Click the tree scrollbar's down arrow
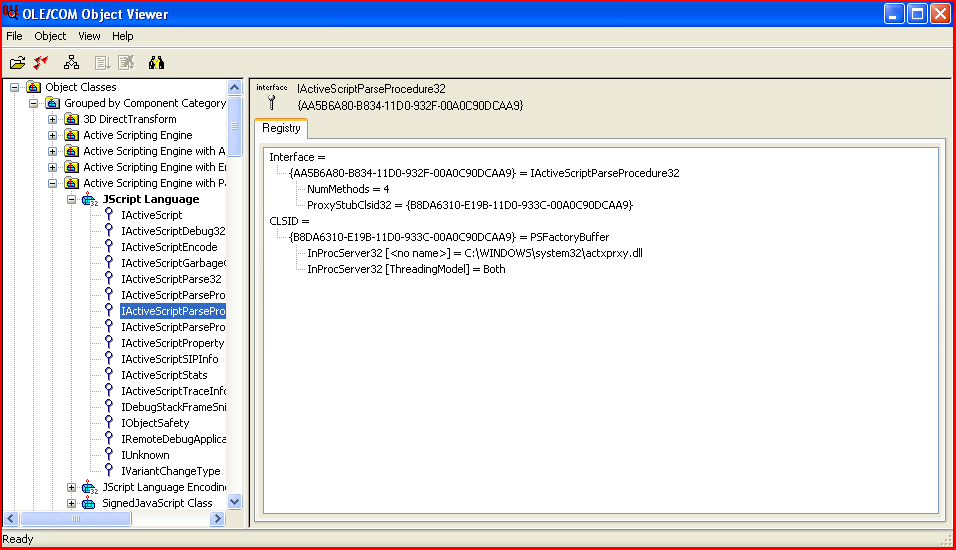Viewport: 956px width, 550px height. point(235,502)
